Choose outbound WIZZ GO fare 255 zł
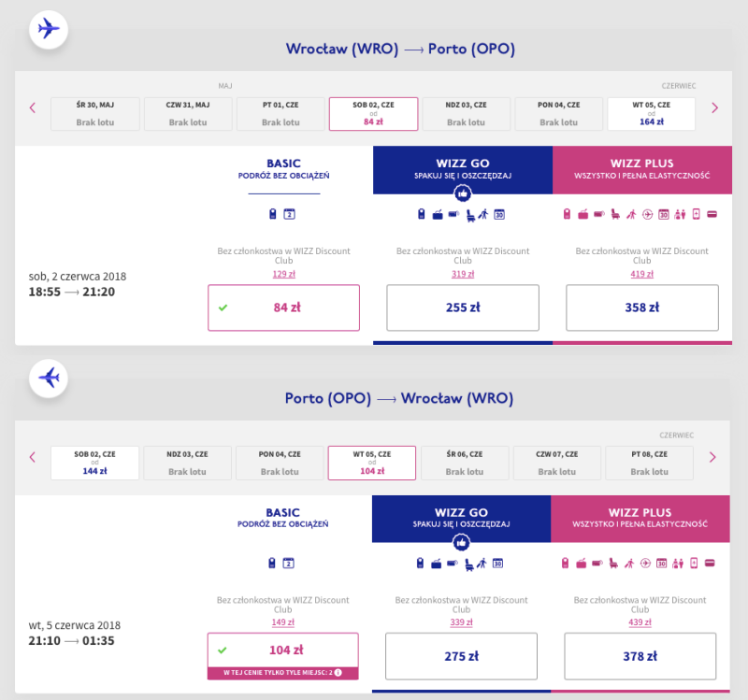This screenshot has width=748, height=700. pos(463,307)
